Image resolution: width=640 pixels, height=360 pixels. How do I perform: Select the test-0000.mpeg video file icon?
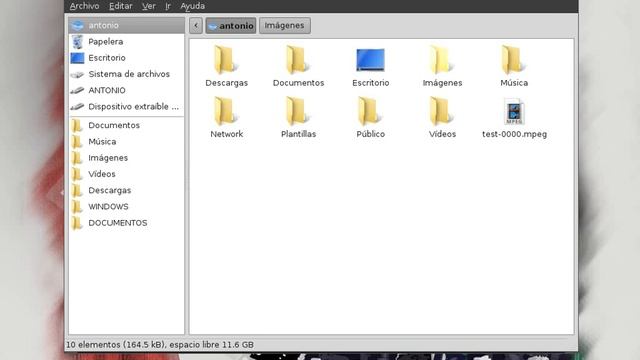pyautogui.click(x=514, y=111)
